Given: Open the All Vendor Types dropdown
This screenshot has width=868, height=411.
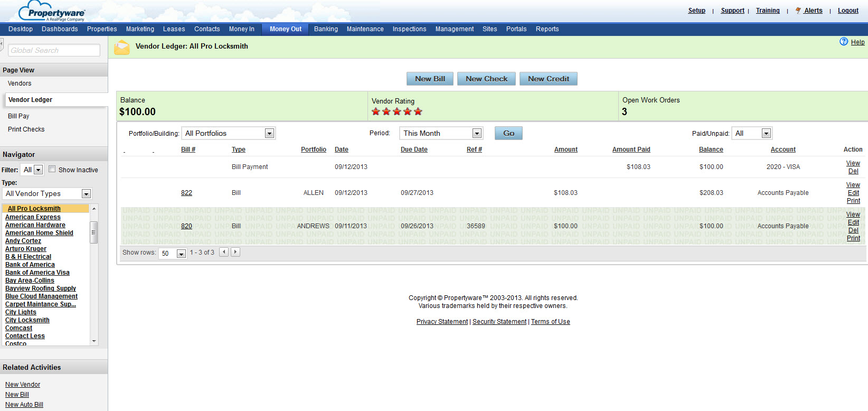Looking at the screenshot, I should (x=48, y=193).
